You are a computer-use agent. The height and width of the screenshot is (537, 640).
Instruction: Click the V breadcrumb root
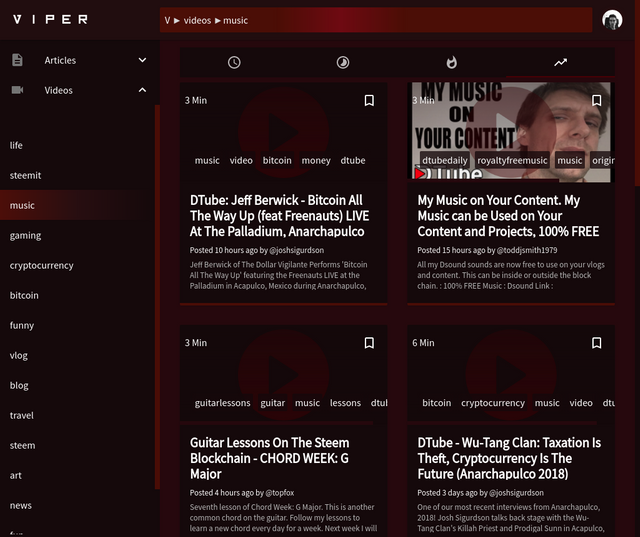tap(167, 20)
